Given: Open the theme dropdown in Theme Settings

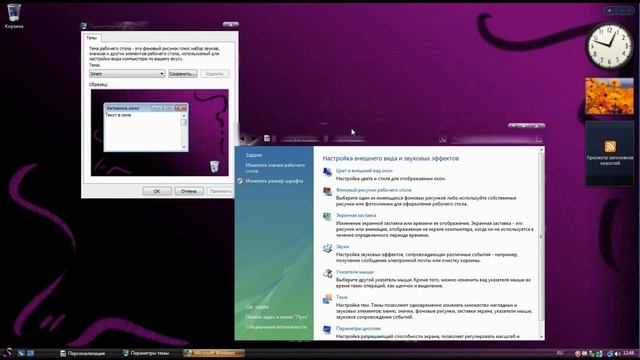Looking at the screenshot, I should [x=127, y=74].
